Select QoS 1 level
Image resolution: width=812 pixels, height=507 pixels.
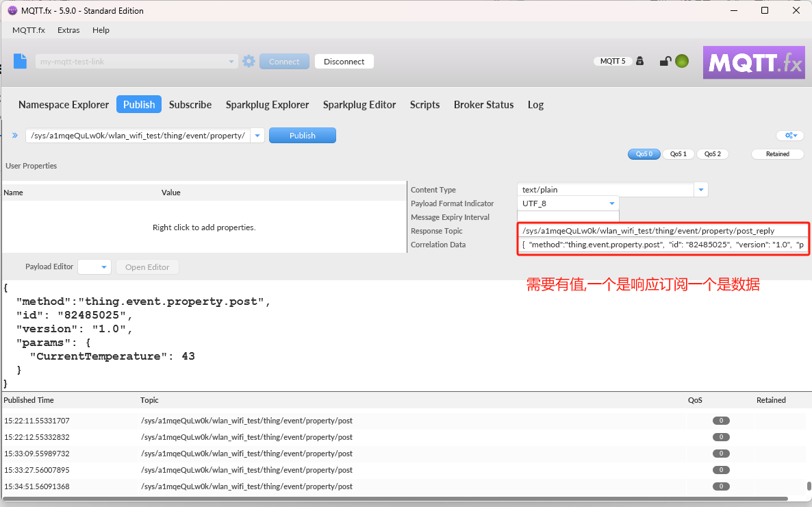point(678,154)
